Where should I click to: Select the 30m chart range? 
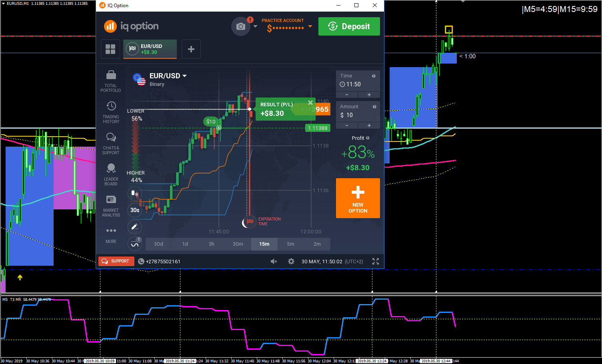[x=238, y=244]
